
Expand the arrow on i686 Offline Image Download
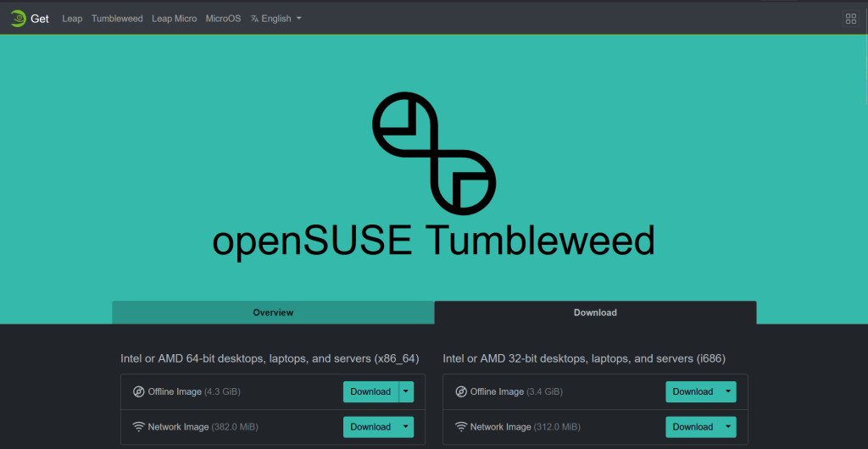point(728,391)
